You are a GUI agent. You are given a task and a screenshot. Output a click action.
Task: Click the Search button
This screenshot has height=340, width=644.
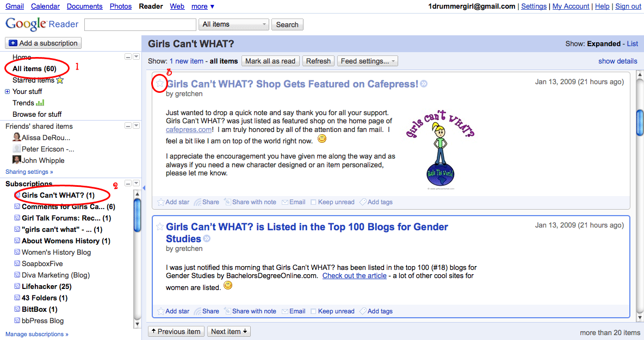tap(287, 24)
